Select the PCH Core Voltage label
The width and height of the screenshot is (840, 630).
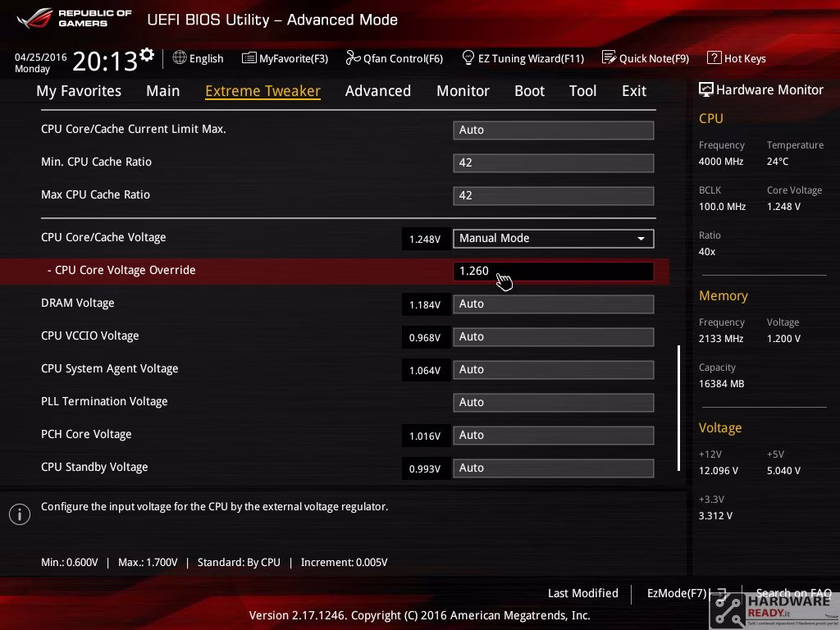[86, 435]
